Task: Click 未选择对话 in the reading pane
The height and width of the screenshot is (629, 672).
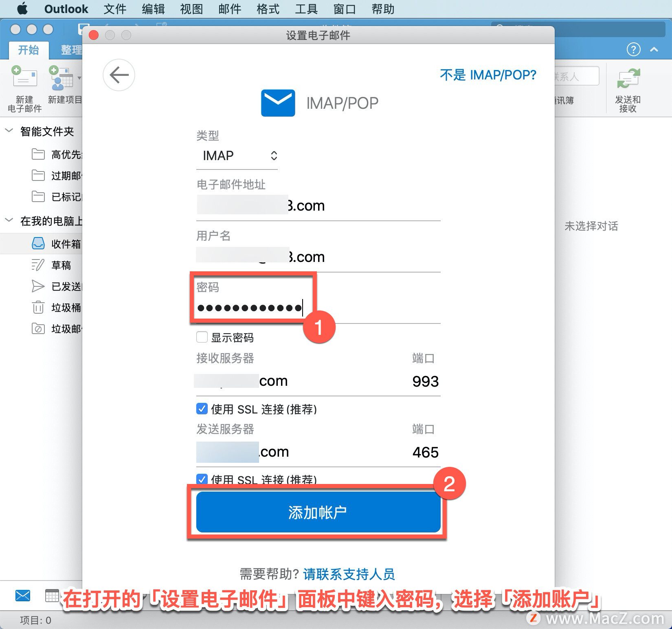Action: coord(591,226)
